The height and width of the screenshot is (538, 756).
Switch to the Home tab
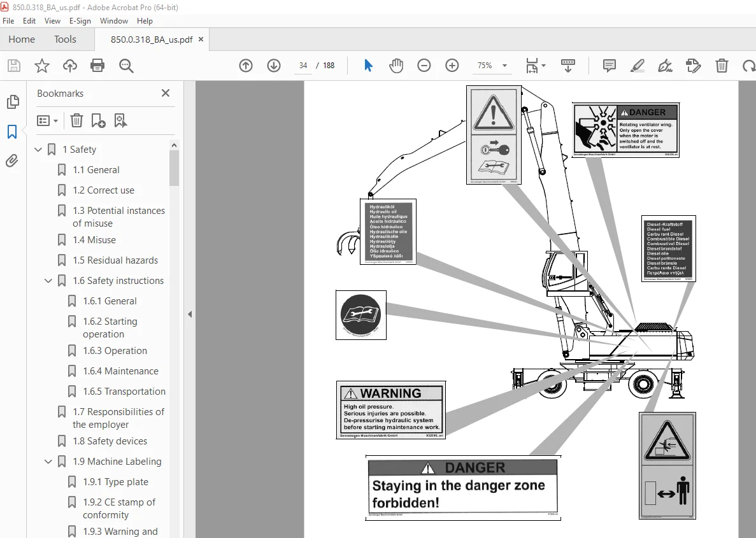22,39
